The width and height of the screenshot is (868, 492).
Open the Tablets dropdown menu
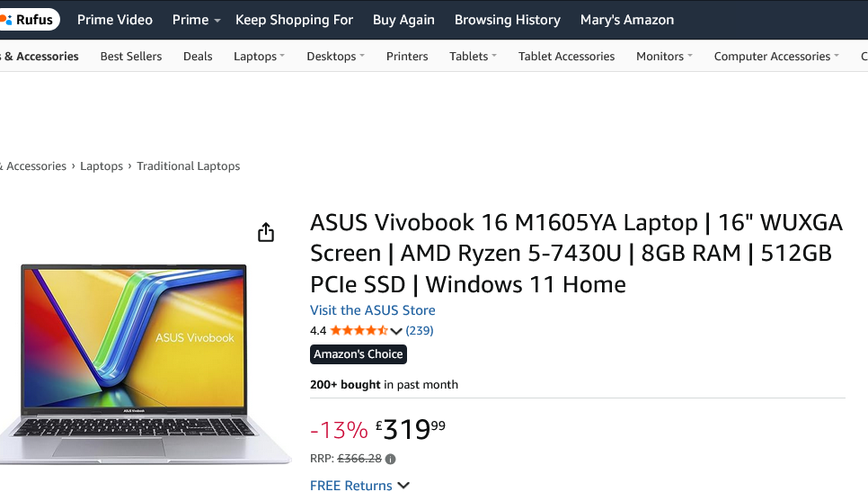pyautogui.click(x=473, y=56)
